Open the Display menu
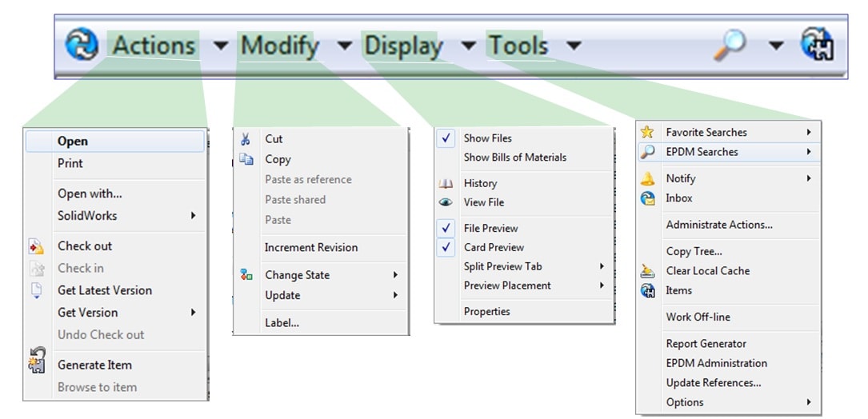Viewport: 868px width, 419px height. point(403,46)
